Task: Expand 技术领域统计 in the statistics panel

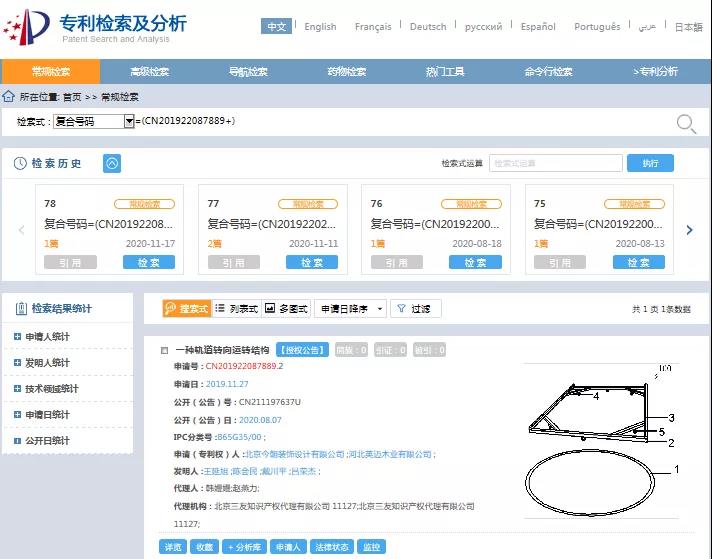Action: (x=18, y=389)
